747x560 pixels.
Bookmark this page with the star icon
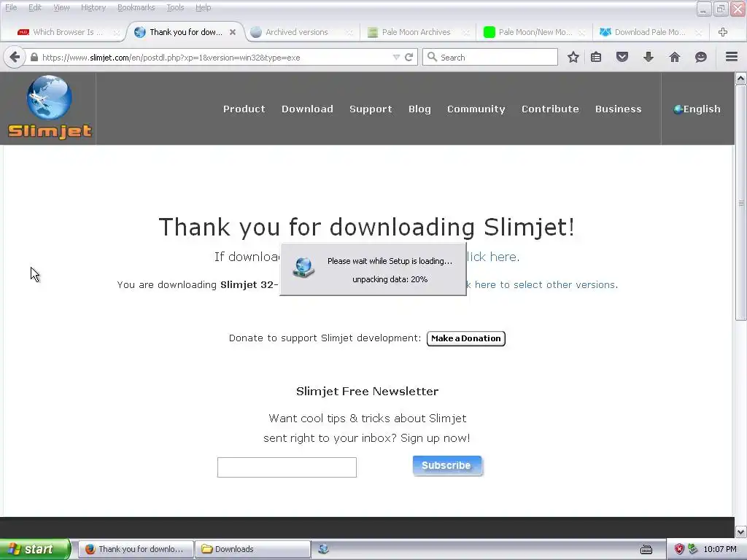pos(573,58)
